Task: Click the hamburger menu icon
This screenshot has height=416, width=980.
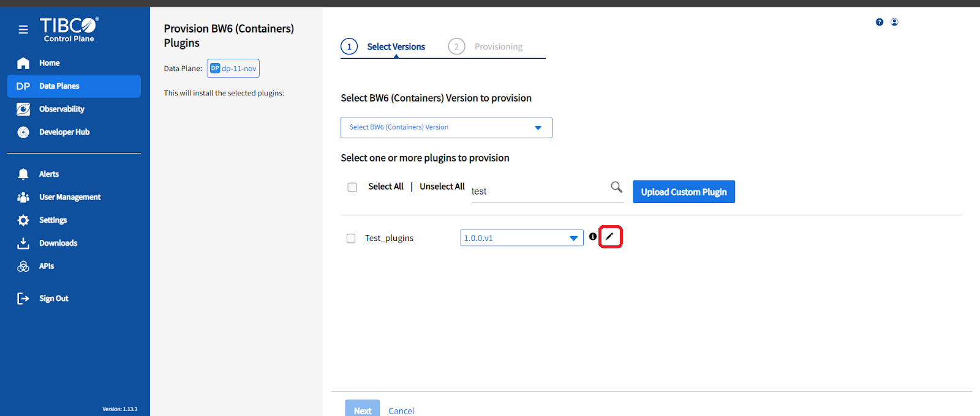Action: pyautogui.click(x=23, y=29)
